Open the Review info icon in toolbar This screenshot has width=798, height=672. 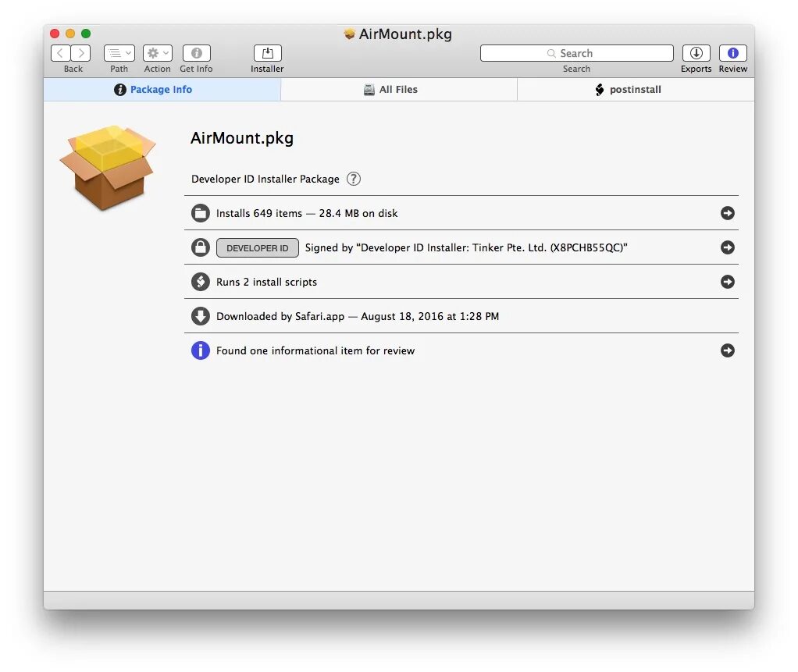[733, 53]
